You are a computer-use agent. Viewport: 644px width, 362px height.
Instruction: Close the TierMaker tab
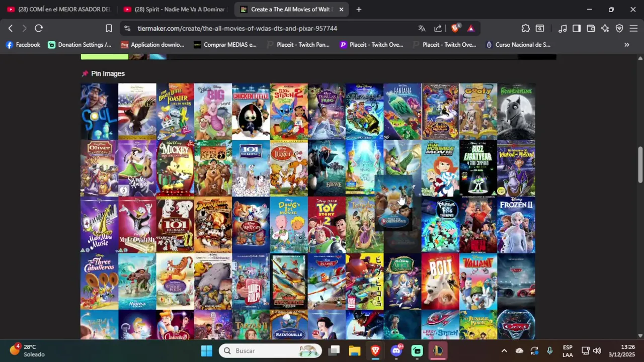tap(341, 10)
